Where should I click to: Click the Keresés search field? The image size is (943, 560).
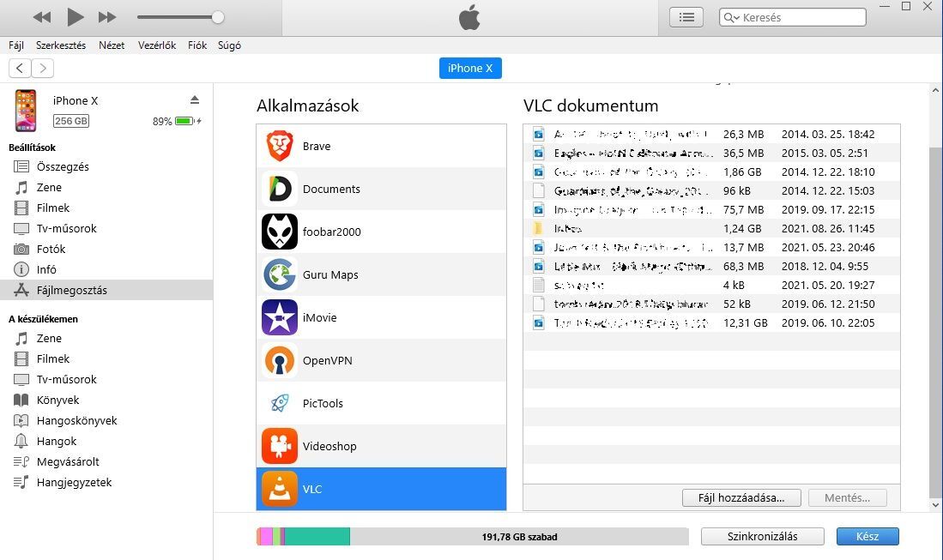(793, 17)
